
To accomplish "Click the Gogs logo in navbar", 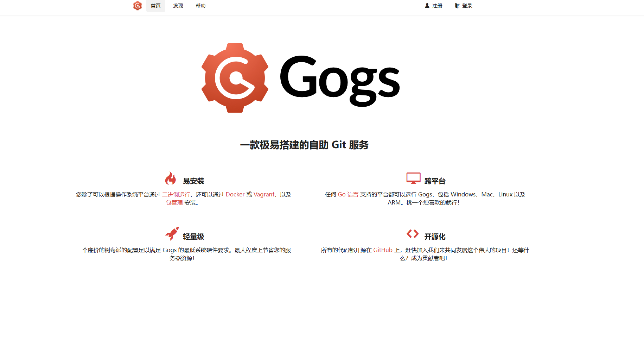I will pyautogui.click(x=138, y=6).
